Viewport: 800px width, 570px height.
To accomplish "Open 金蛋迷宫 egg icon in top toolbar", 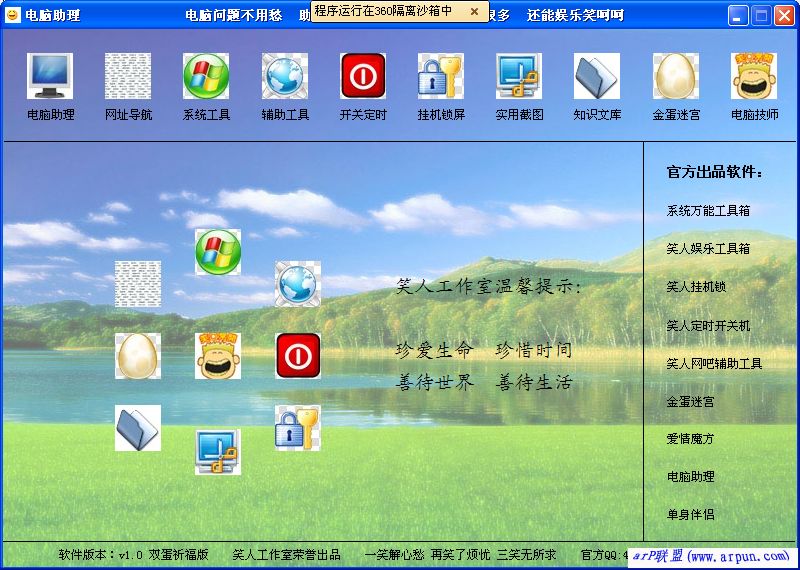I will click(676, 76).
